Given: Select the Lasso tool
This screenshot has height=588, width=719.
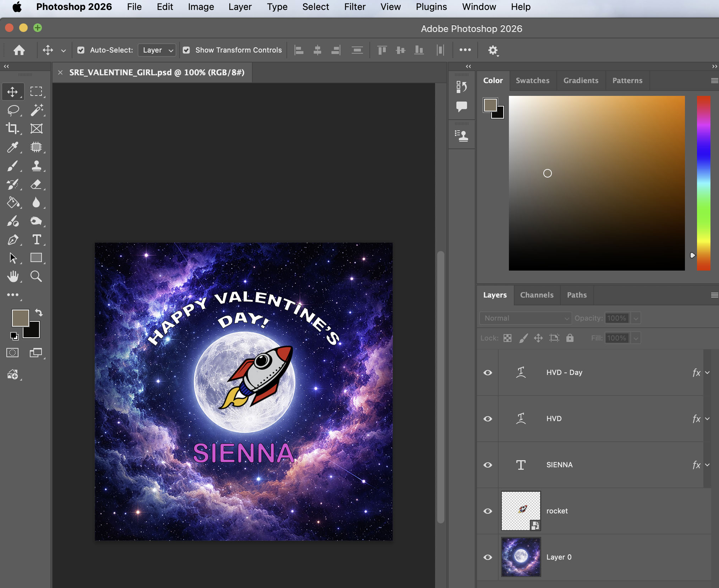Looking at the screenshot, I should pyautogui.click(x=13, y=110).
